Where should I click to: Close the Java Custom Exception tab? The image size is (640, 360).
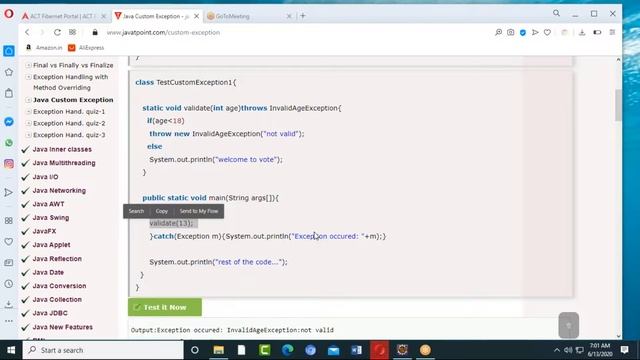(196, 16)
